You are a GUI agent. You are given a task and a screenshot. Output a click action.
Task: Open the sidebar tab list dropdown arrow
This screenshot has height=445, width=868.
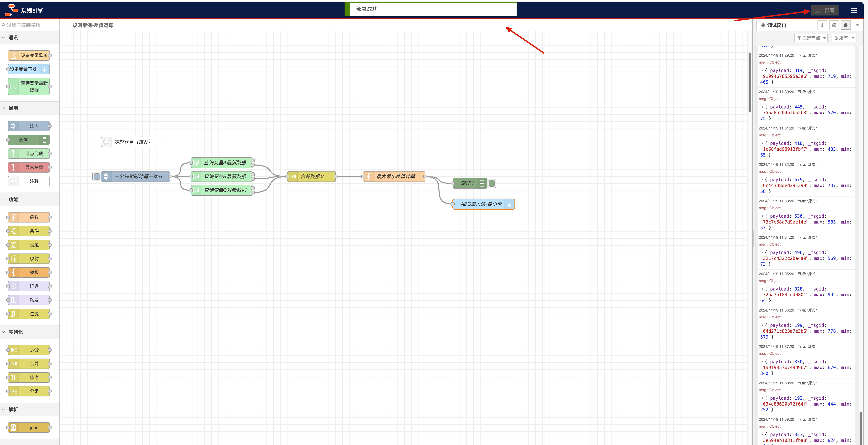point(857,25)
